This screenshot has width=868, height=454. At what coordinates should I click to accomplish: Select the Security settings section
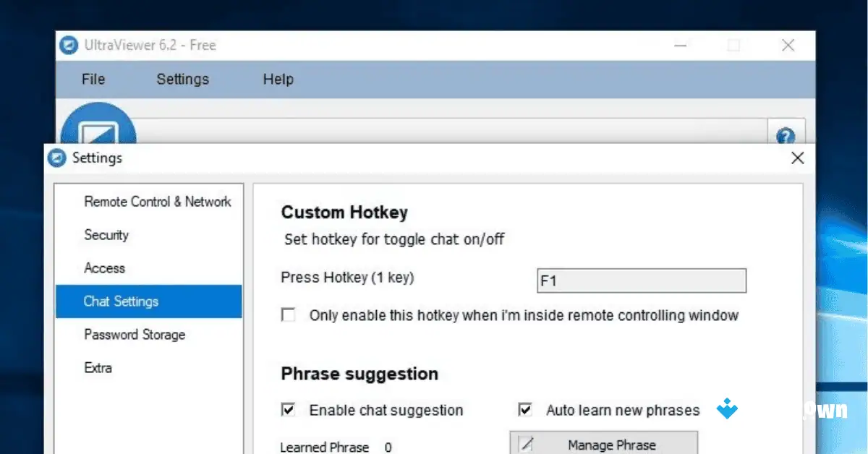pos(106,235)
